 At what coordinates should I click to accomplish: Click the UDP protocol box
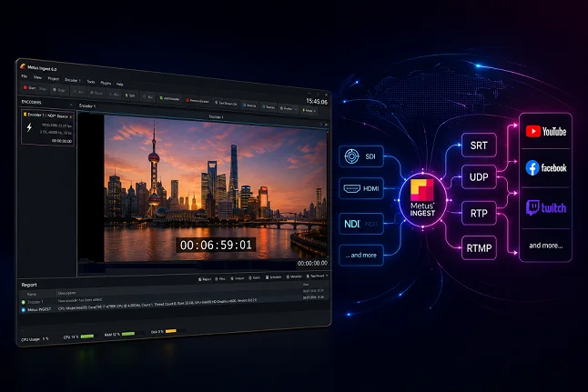click(479, 176)
